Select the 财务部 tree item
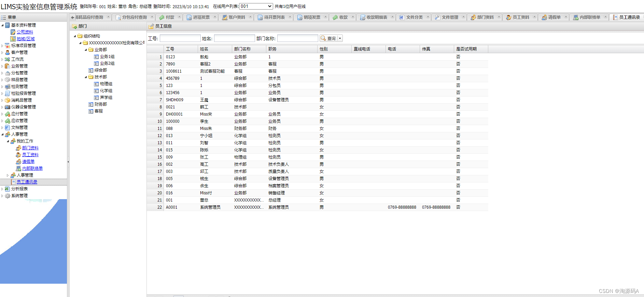 pyautogui.click(x=100, y=104)
